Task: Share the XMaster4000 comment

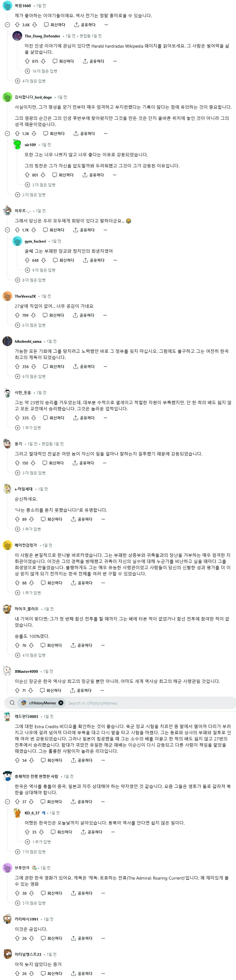Action: click(81, 690)
